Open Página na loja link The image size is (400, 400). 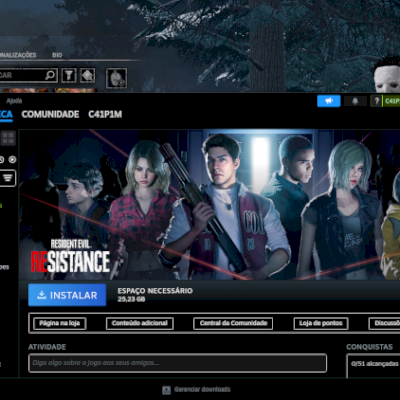60,323
